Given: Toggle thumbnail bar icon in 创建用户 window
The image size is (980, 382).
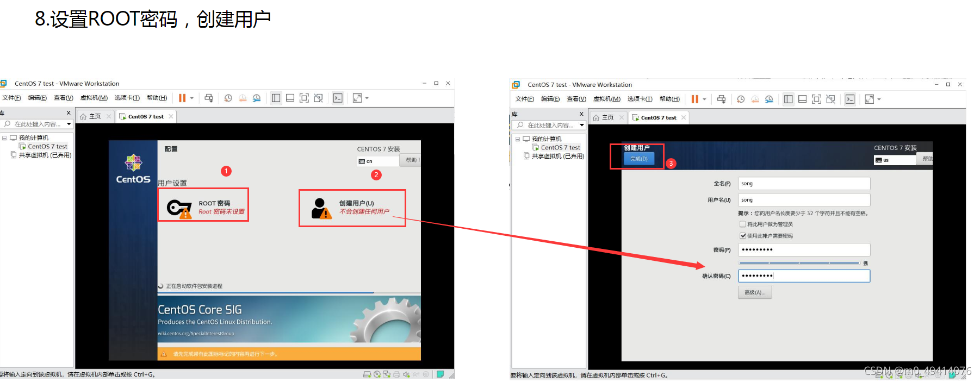Looking at the screenshot, I should [x=802, y=99].
